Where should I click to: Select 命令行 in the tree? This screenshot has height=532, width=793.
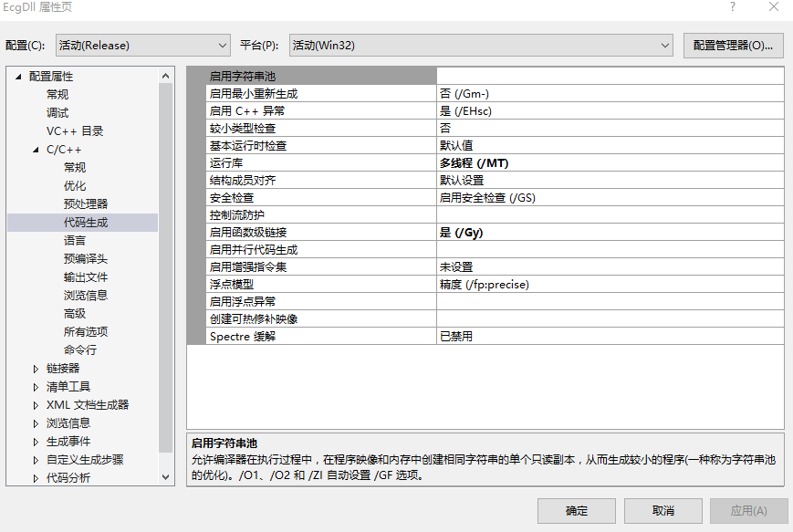pos(80,349)
